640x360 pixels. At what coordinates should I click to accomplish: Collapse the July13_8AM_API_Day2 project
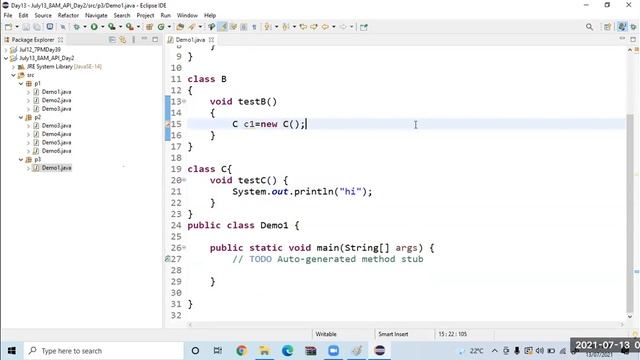tap(6, 58)
